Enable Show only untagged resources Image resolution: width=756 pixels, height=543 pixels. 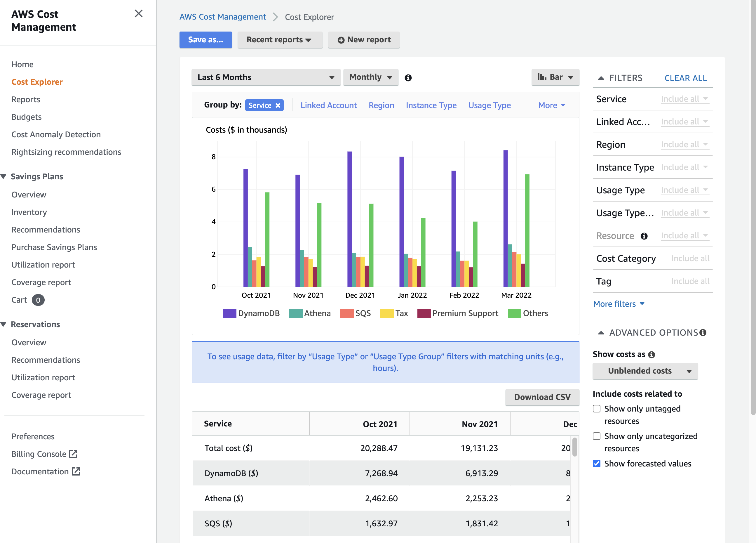(597, 409)
